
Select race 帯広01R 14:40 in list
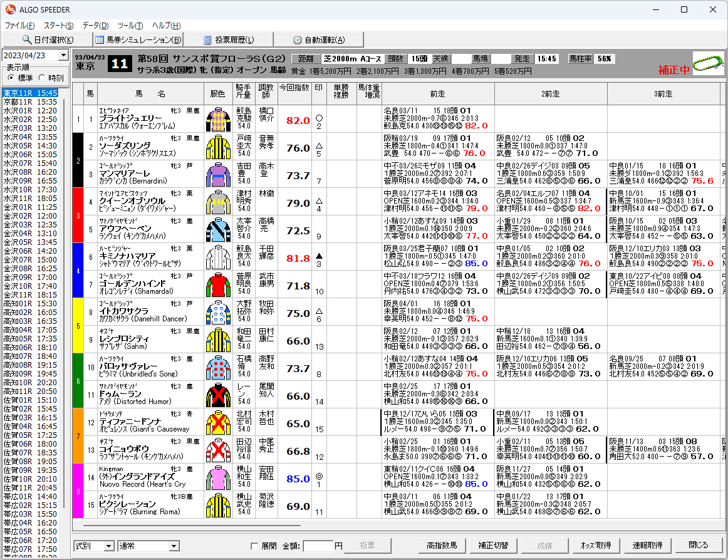(x=30, y=496)
